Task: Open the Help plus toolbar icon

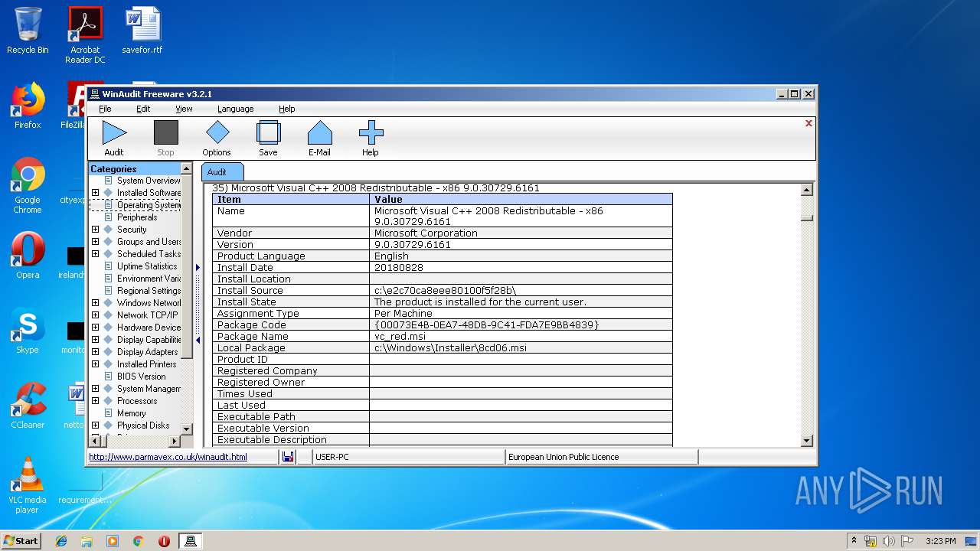Action: point(371,138)
